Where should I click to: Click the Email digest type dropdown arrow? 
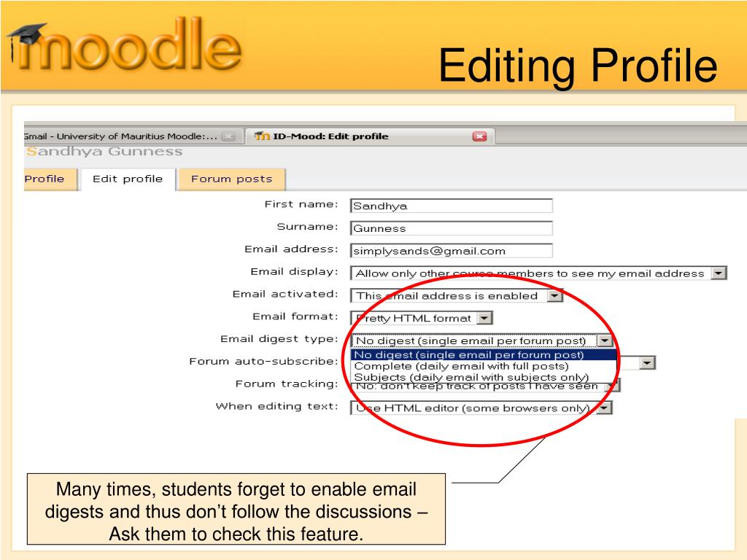tap(605, 341)
